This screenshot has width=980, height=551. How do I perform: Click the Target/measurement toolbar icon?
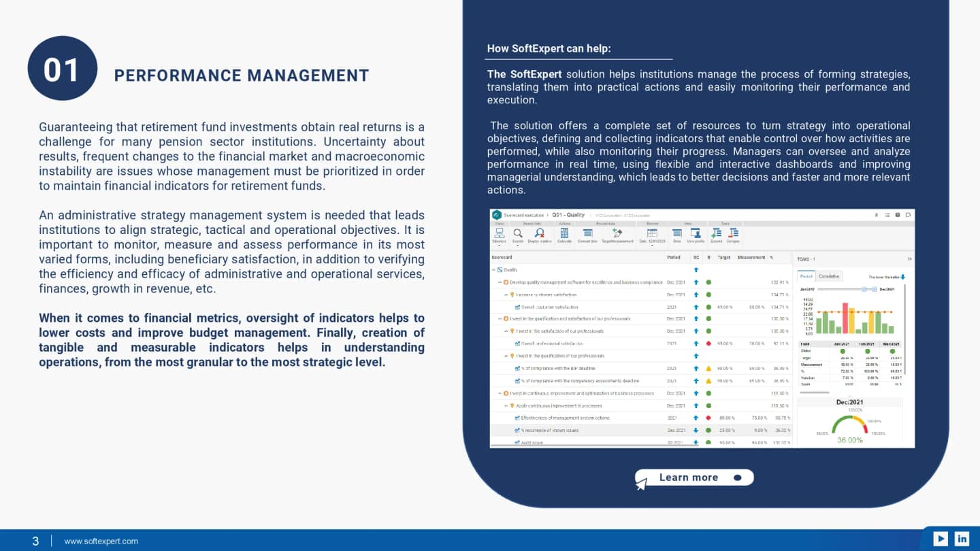coord(617,233)
